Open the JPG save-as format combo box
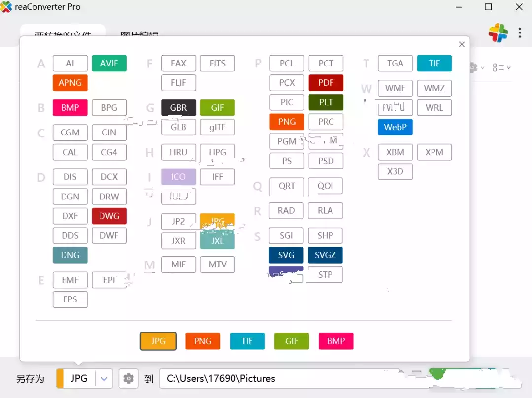 pyautogui.click(x=79, y=378)
